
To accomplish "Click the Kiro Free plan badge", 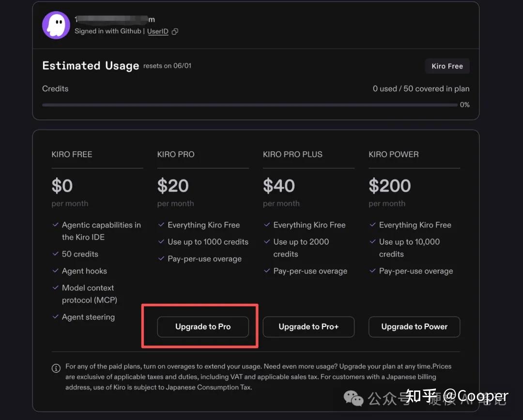I will pyautogui.click(x=447, y=66).
